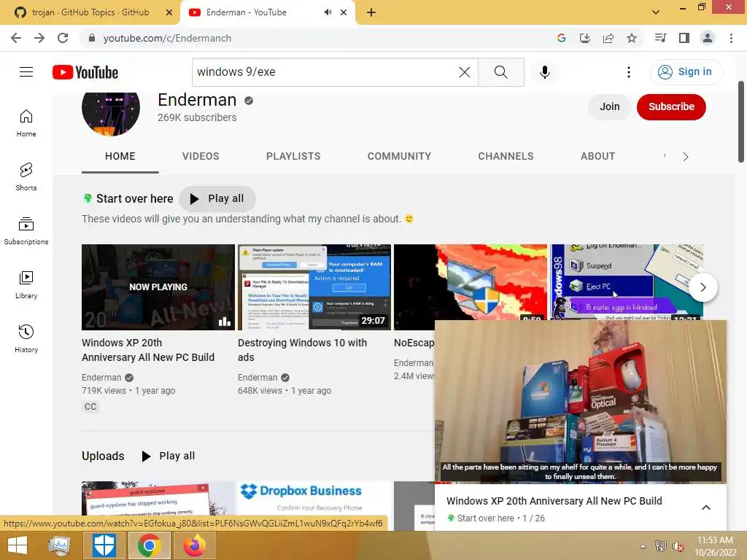Expand the miniplayer playlist with the chevron
This screenshot has height=560, width=747.
[706, 507]
